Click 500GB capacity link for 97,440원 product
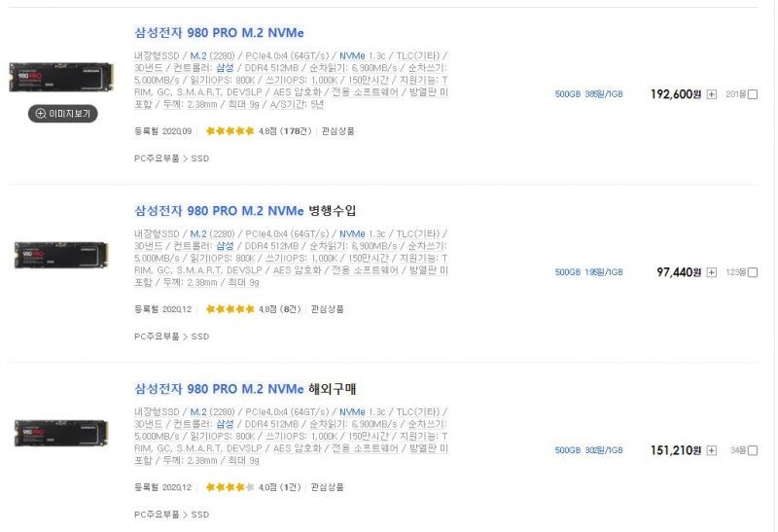 coord(568,272)
